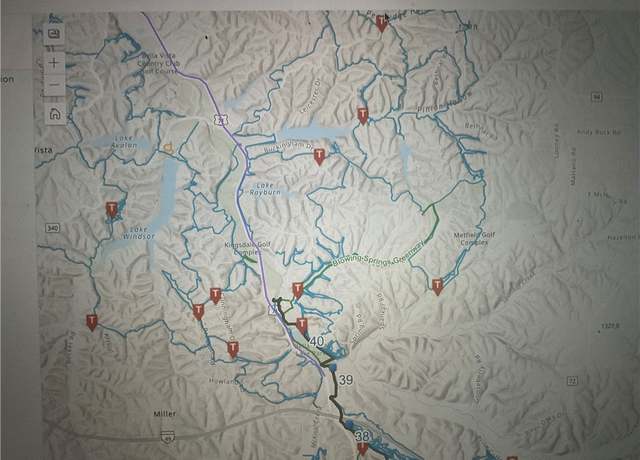Click the mile marker 40 label
640x460 pixels.
(x=317, y=341)
